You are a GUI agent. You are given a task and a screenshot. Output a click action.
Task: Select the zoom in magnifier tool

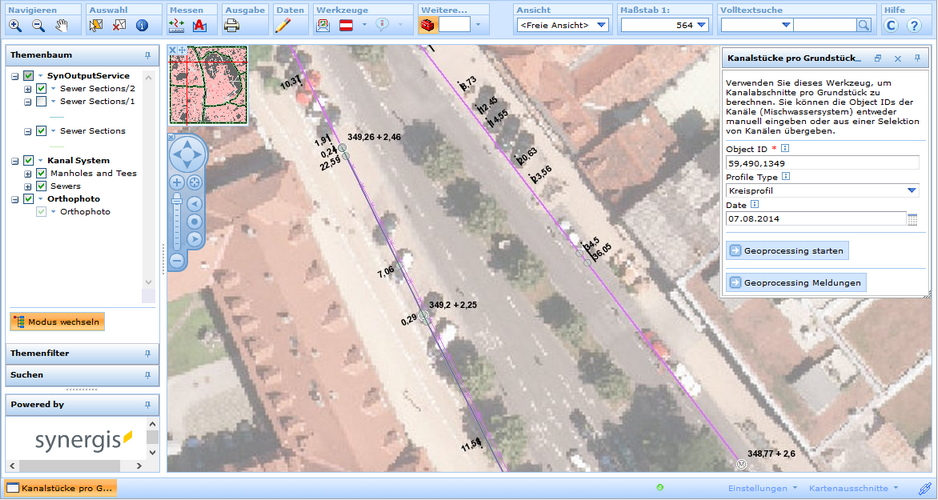(15, 25)
